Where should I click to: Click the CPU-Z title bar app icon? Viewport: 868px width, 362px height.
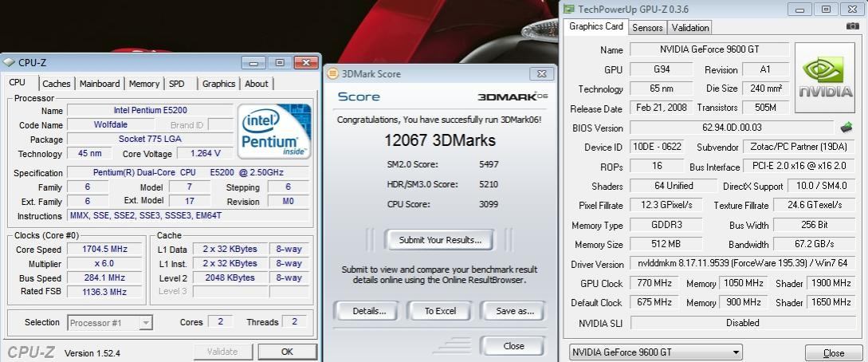9,62
